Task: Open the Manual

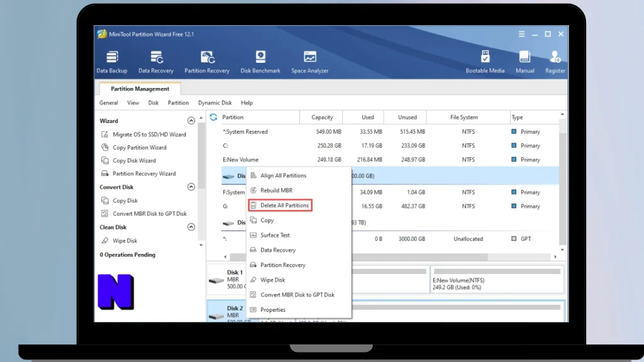Action: (x=525, y=62)
